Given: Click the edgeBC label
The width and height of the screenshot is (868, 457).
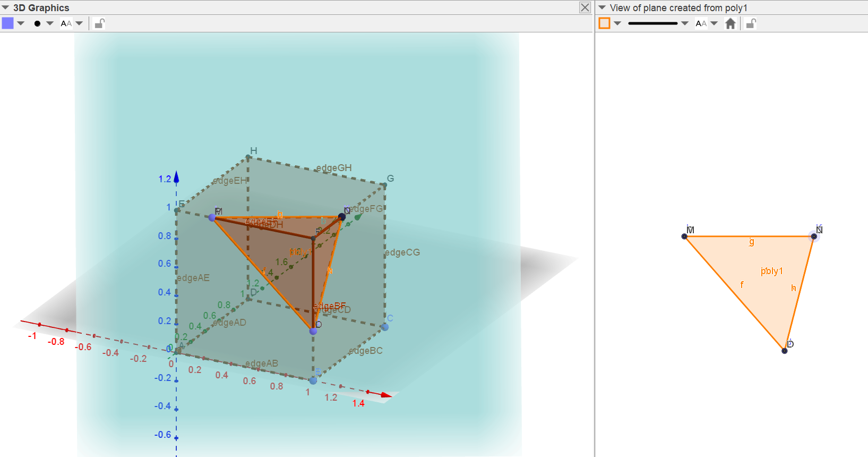Looking at the screenshot, I should [366, 351].
